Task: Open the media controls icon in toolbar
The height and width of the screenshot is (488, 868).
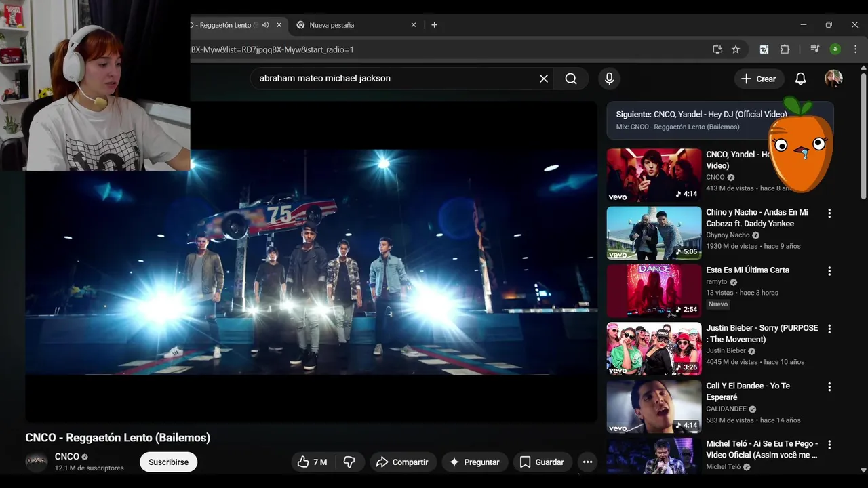Action: 815,49
